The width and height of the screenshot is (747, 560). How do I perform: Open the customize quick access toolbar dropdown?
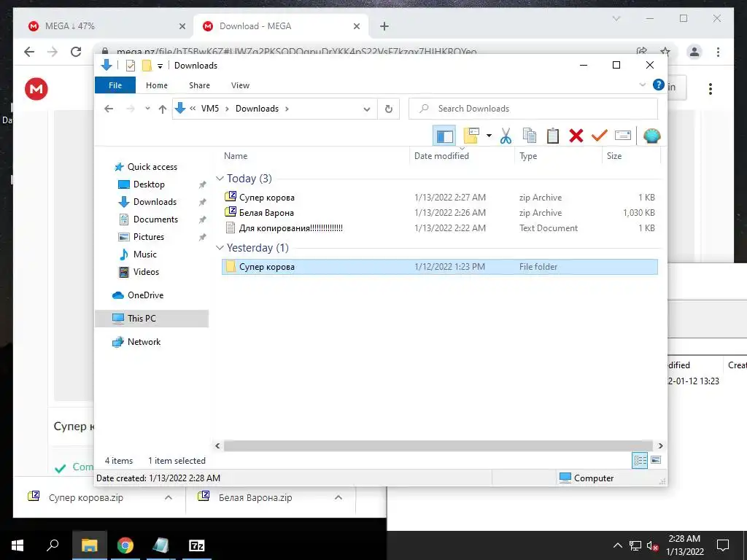[160, 66]
